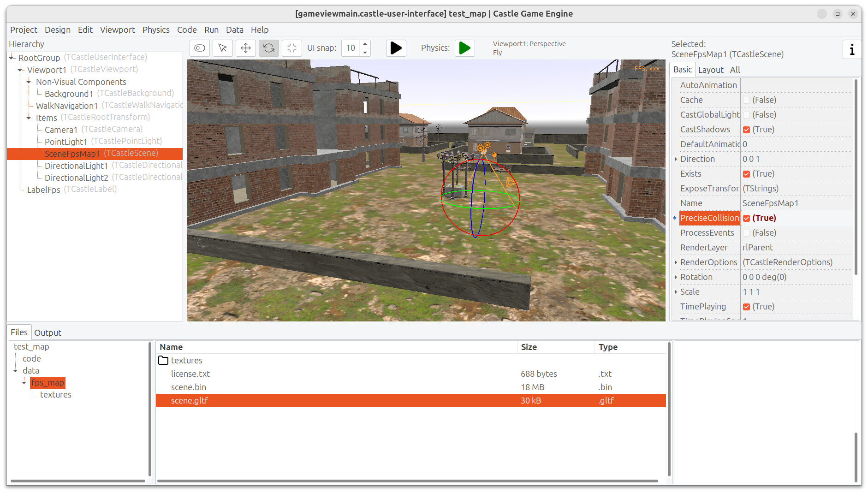Open the info icon beside Selected
This screenshot has height=493, width=868.
[x=851, y=49]
